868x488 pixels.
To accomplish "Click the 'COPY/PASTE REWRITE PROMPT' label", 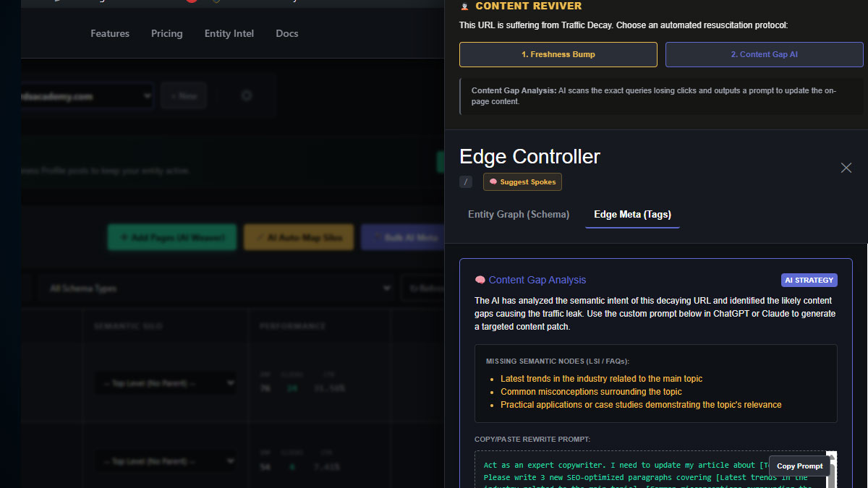I will coord(532,439).
